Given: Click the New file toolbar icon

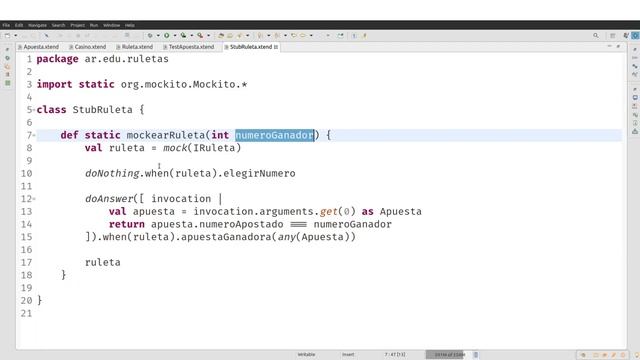Looking at the screenshot, I should 7,36.
